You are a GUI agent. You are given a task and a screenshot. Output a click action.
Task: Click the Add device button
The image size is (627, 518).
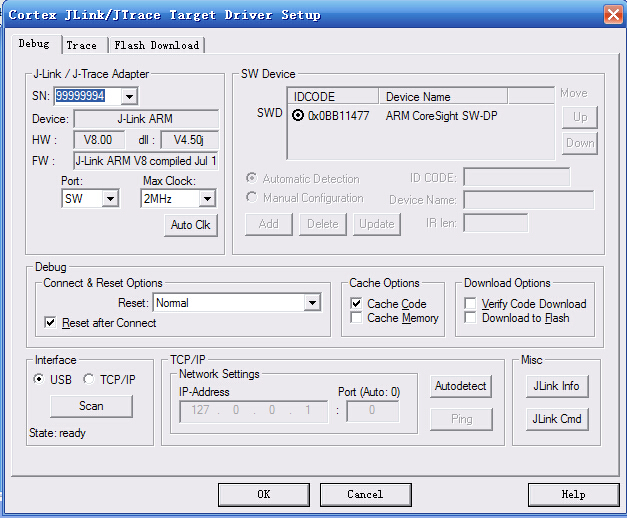point(269,224)
